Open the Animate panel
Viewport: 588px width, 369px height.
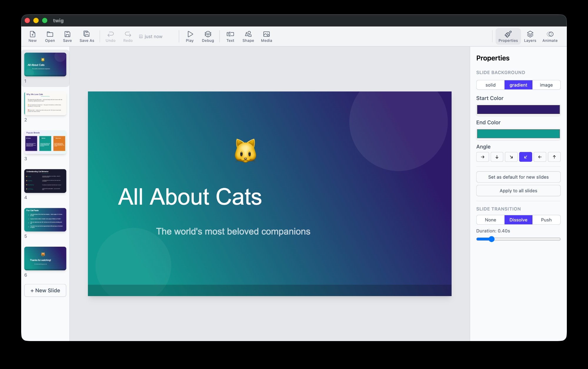549,36
